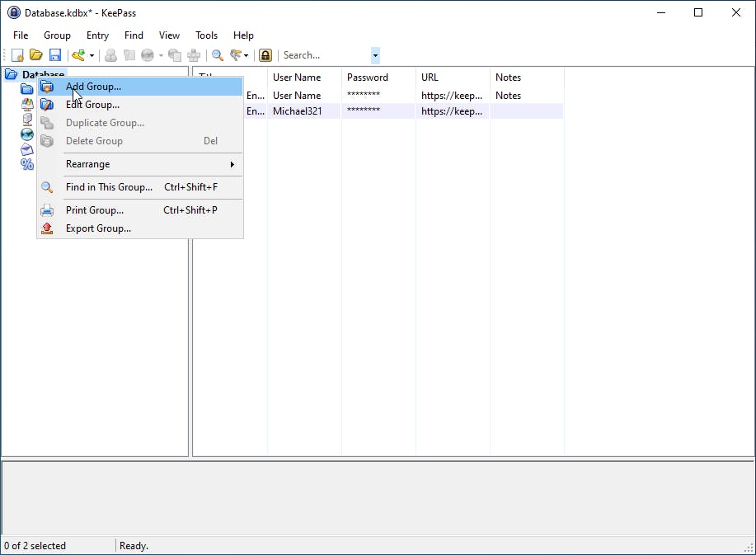Click the grayed Copy User Name icon

click(x=110, y=55)
